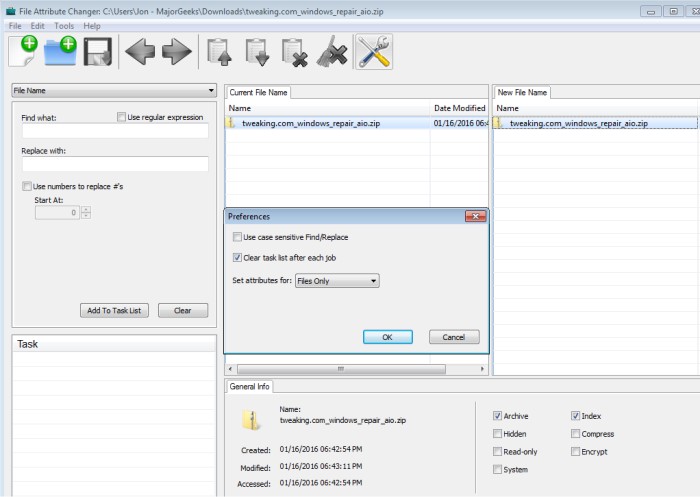Uncheck Clear task list after each job

(x=236, y=258)
